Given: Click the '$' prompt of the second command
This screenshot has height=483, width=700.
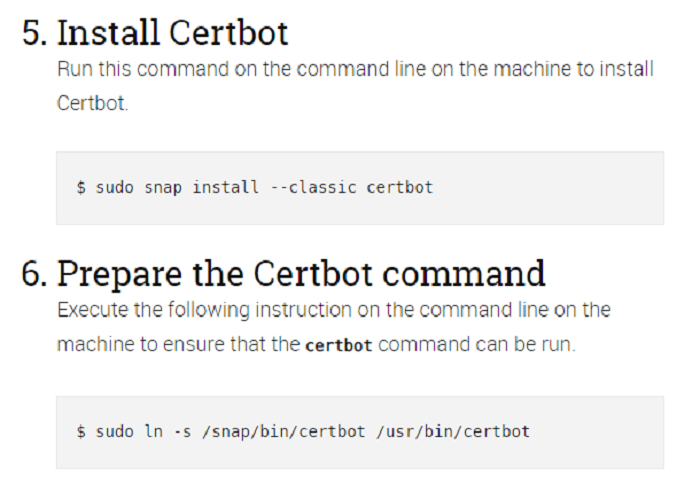Looking at the screenshot, I should pyautogui.click(x=81, y=432).
